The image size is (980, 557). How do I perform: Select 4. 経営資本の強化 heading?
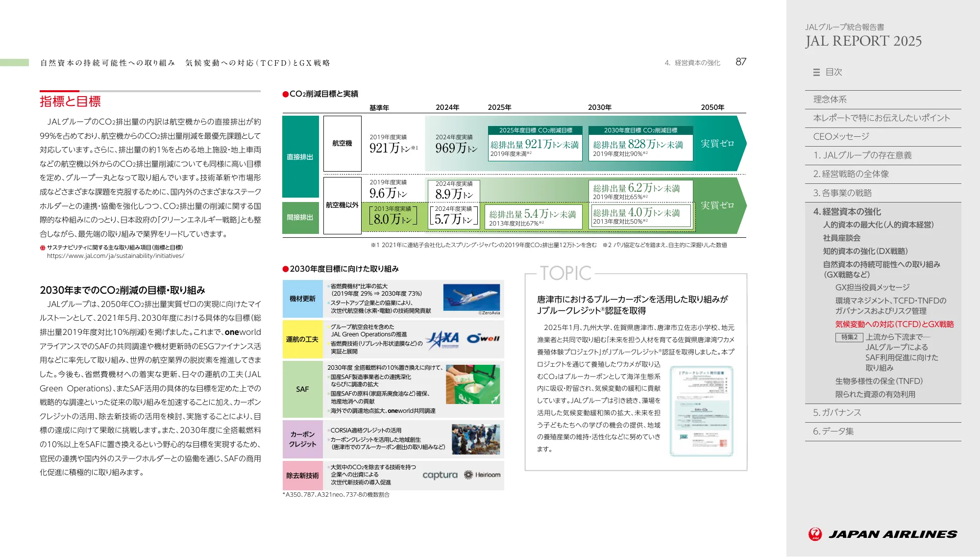(847, 212)
